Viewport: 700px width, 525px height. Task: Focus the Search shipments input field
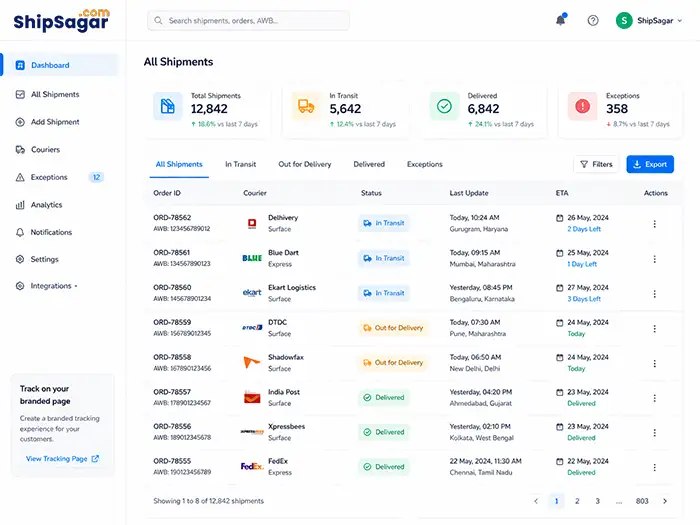pyautogui.click(x=248, y=21)
